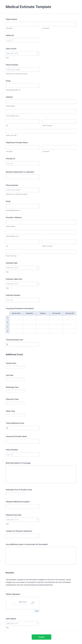Focus the Patient First Name field
Screen dimensions: 82x644
(23, 24)
